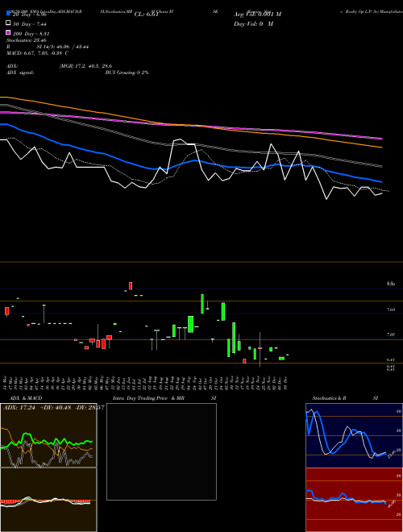Select the '200 Day = 8.31' label
The height and width of the screenshot is (532, 403).
[x=31, y=34]
